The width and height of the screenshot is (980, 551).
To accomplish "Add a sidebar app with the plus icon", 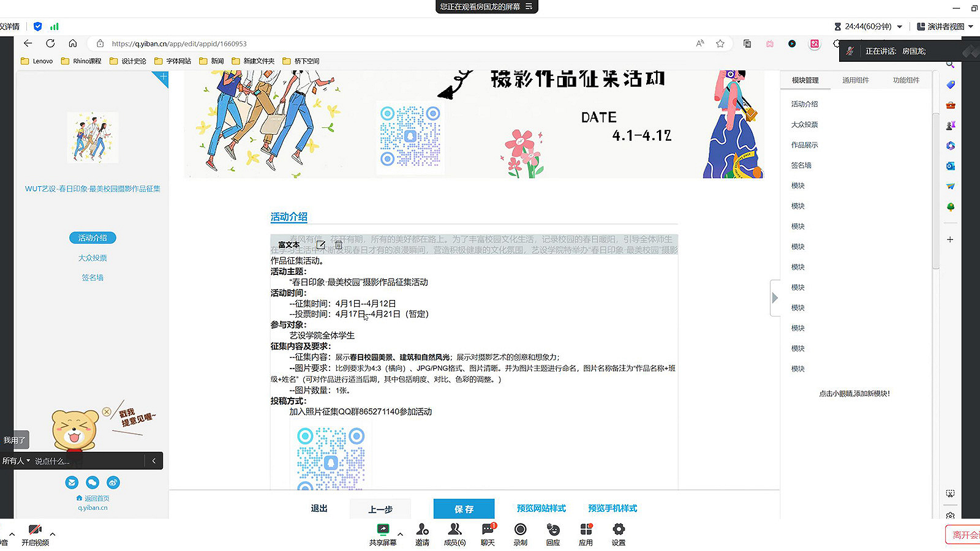I will pyautogui.click(x=950, y=239).
